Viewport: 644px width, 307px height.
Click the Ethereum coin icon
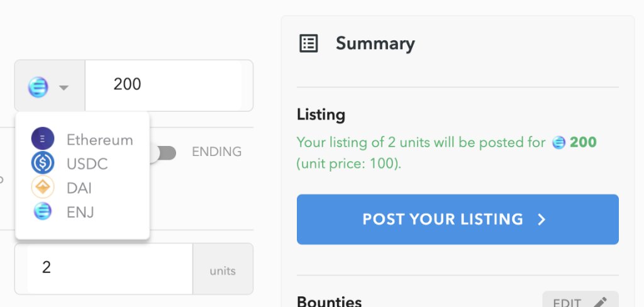tap(43, 139)
